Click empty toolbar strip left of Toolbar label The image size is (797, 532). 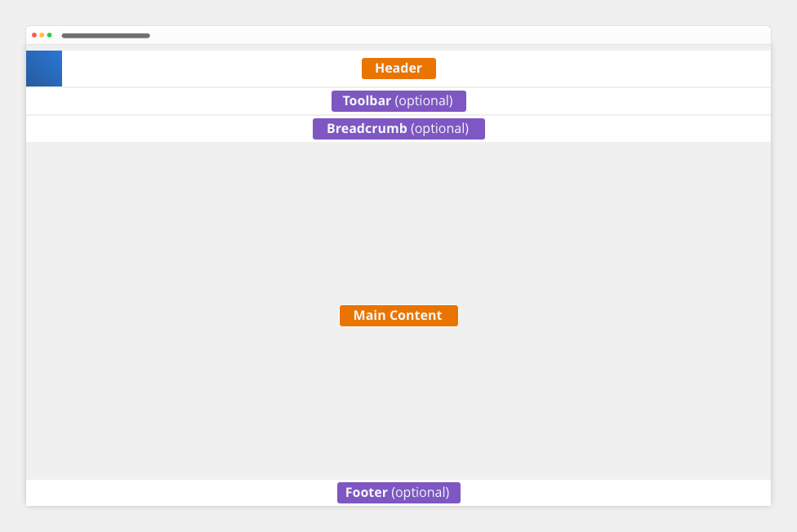(178, 101)
